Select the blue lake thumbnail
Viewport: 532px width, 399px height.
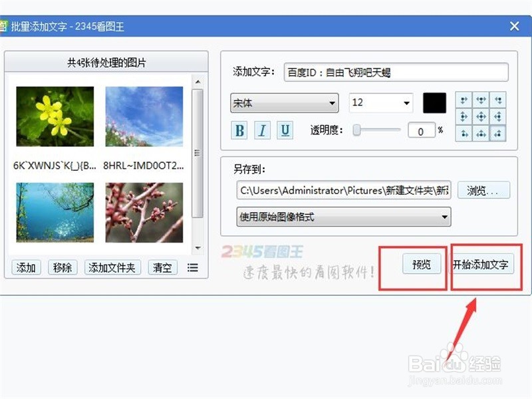[x=55, y=213]
